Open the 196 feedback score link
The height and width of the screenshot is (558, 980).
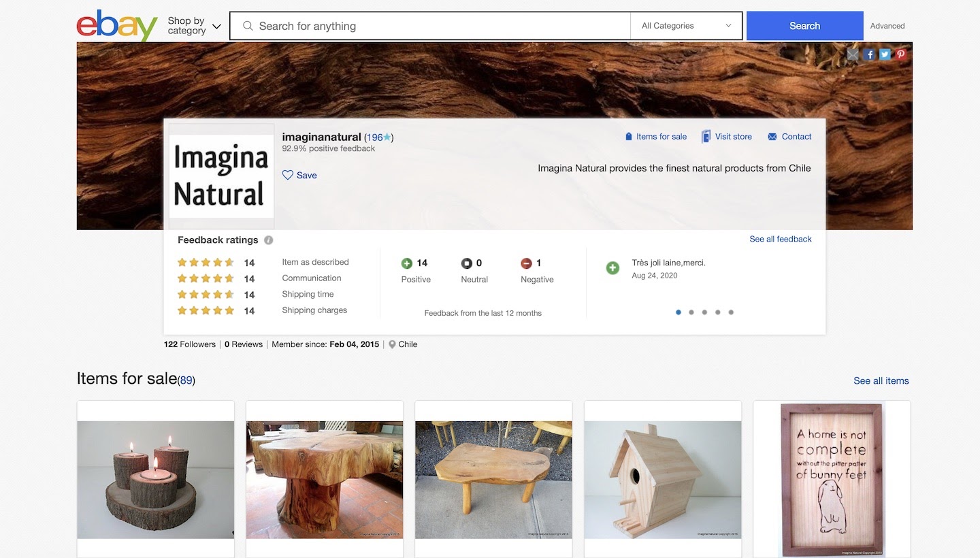tap(375, 137)
